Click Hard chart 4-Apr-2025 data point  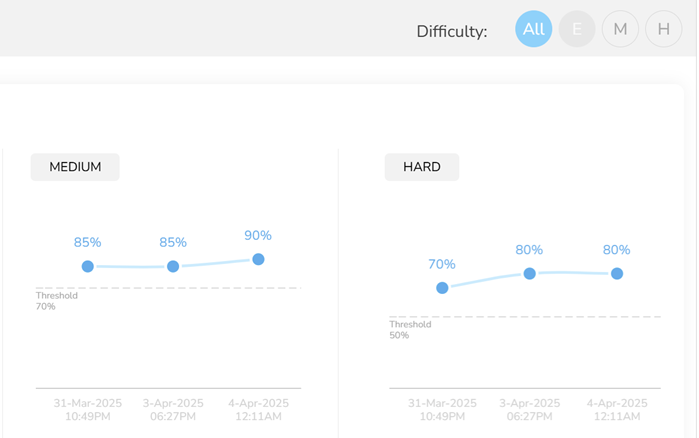click(x=617, y=273)
